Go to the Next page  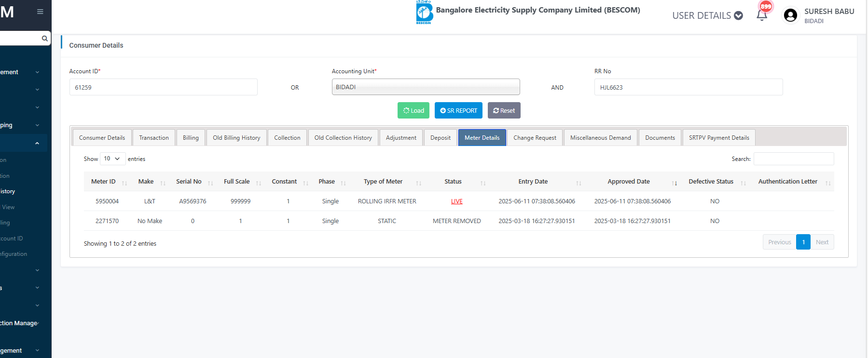coord(822,242)
